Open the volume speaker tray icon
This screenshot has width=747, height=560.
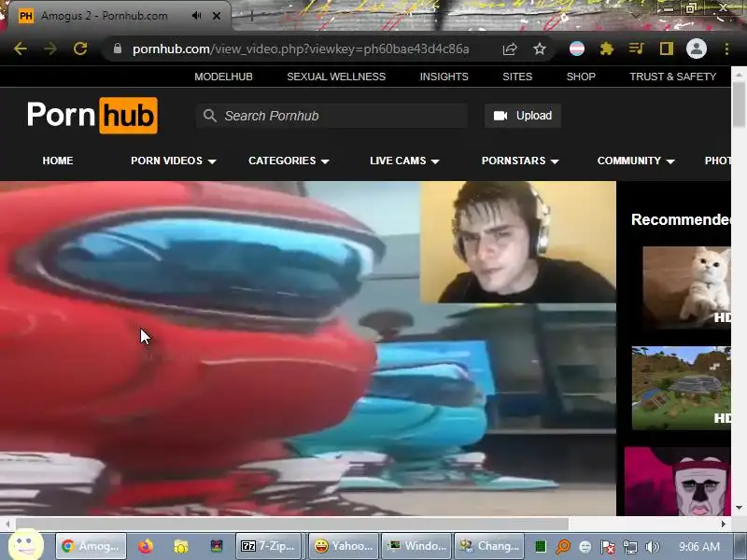652,547
